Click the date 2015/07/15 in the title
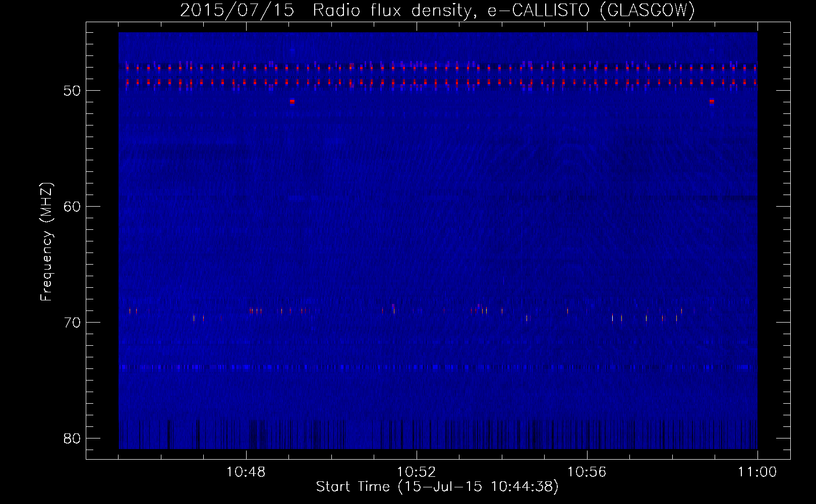Viewport: 816px width, 504px height. [237, 11]
